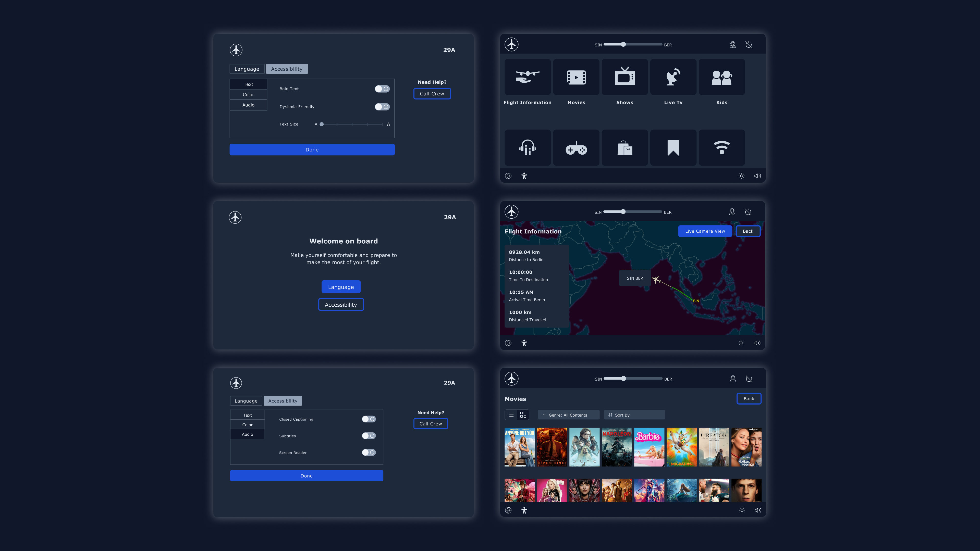Switch to the Language tab in top panel
The width and height of the screenshot is (980, 551).
click(x=247, y=69)
